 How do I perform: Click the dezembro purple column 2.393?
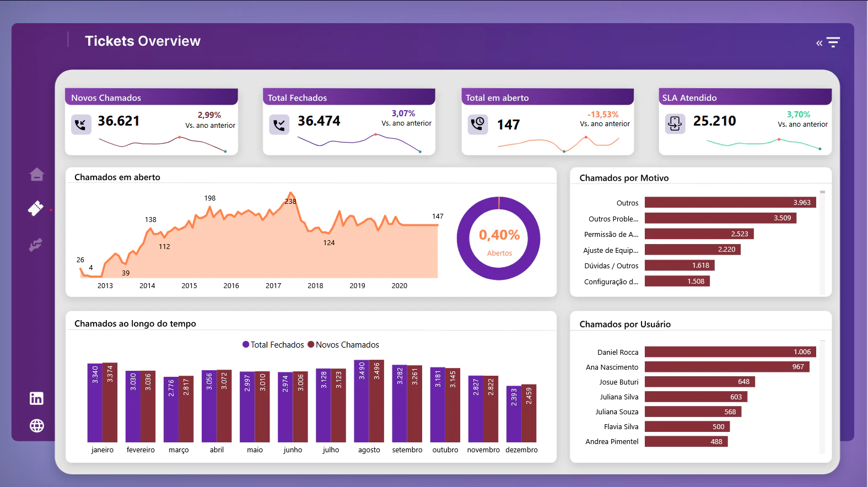[x=514, y=414]
